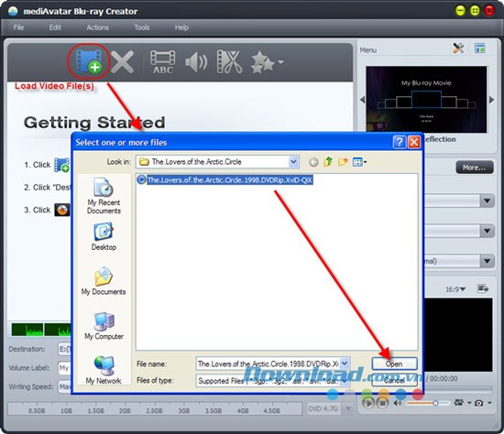The height and width of the screenshot is (434, 504).
Task: Click the Back navigation icon in dialog
Action: click(313, 162)
